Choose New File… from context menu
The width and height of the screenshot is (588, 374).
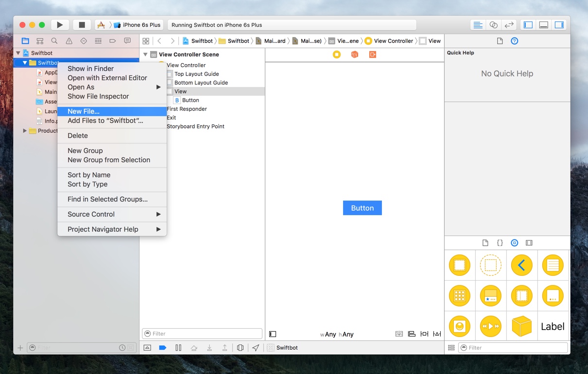84,111
